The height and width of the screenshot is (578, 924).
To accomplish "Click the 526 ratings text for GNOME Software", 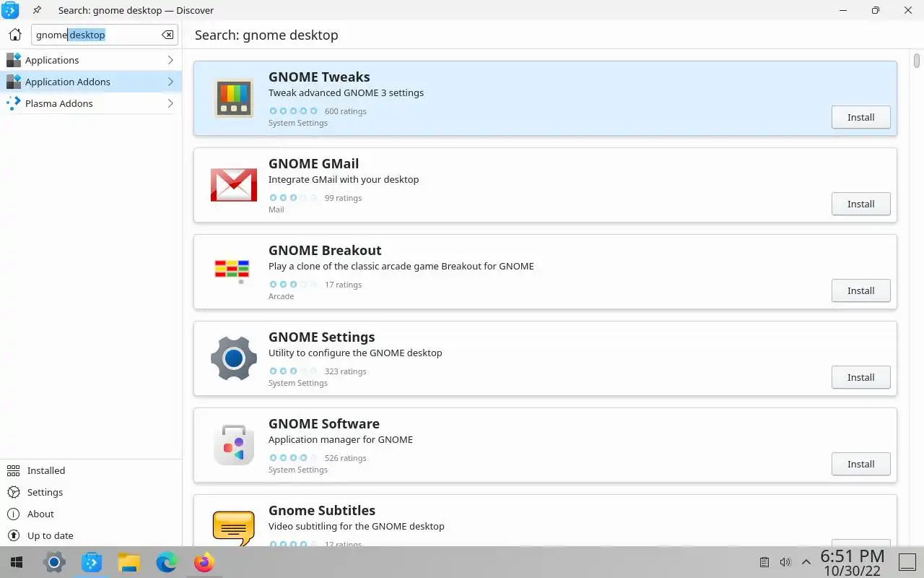I will [345, 458].
